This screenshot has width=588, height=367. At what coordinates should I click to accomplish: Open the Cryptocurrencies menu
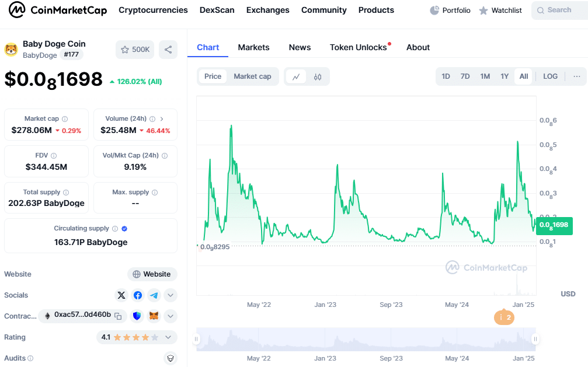[153, 10]
